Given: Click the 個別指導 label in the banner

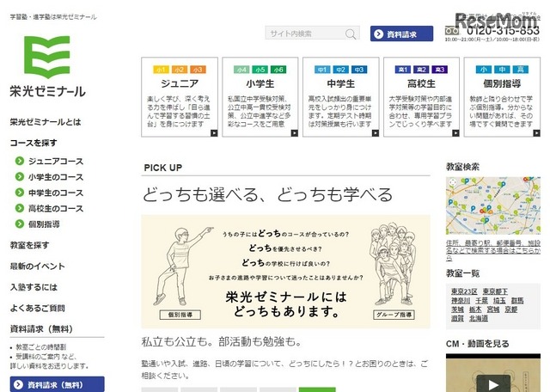Looking at the screenshot, I should tap(180, 315).
